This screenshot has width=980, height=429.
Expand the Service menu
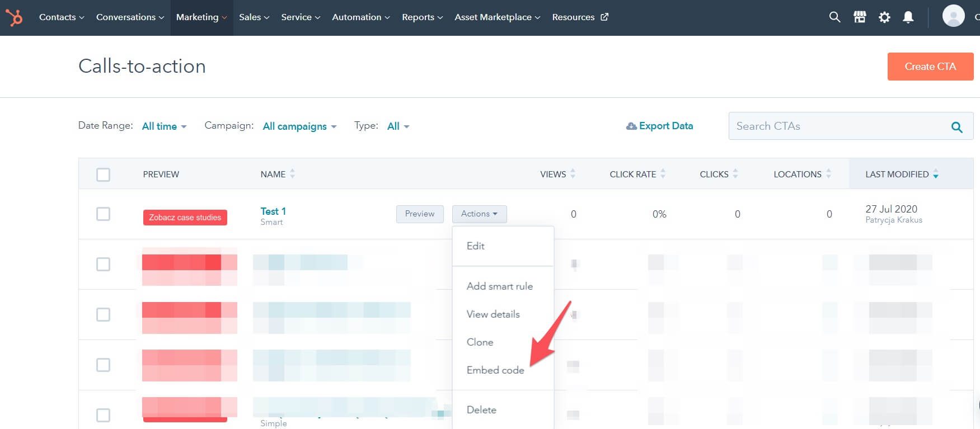tap(301, 17)
